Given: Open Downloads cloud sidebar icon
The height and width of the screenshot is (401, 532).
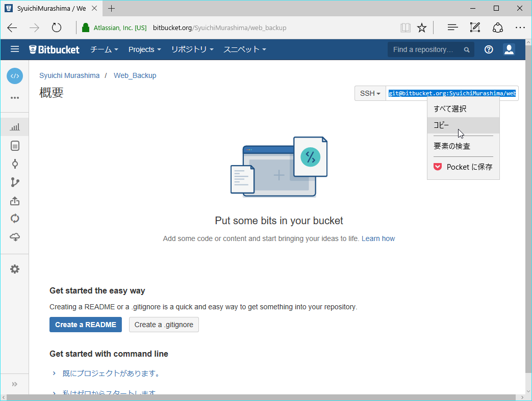Looking at the screenshot, I should (15, 237).
